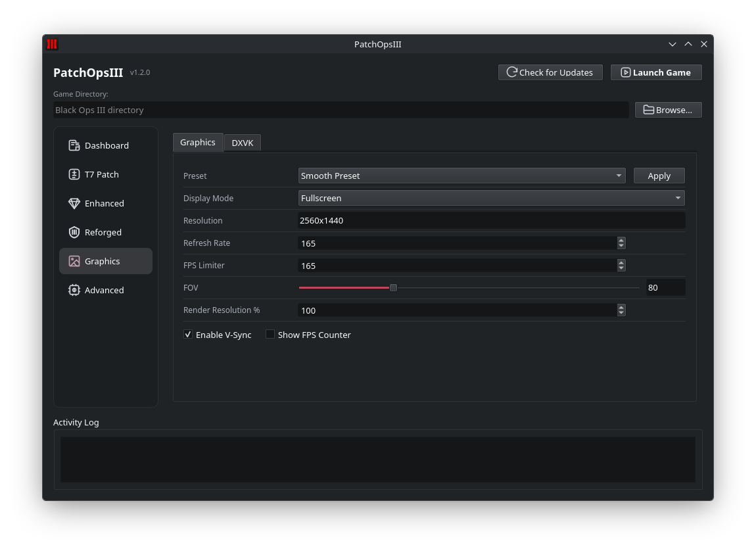The image size is (756, 551).
Task: Open the Enhanced section label
Action: 104,203
